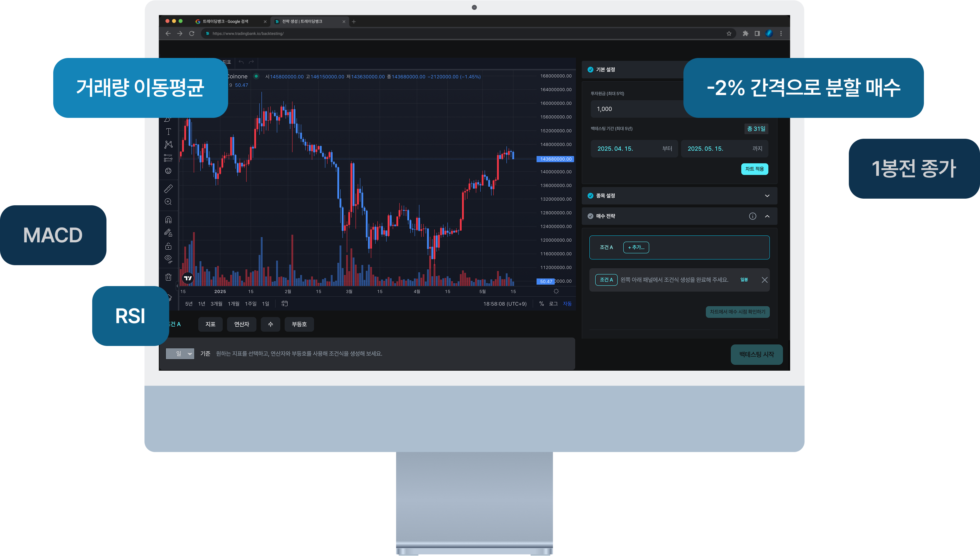Click the 차트 적용 button

(754, 169)
